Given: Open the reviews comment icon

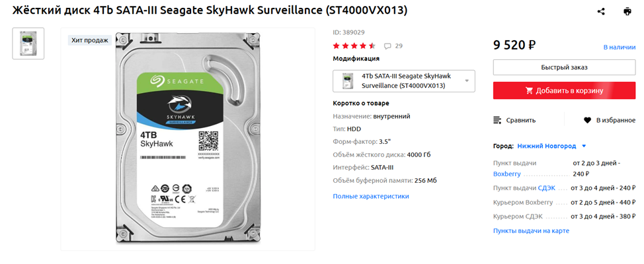Looking at the screenshot, I should tap(387, 46).
